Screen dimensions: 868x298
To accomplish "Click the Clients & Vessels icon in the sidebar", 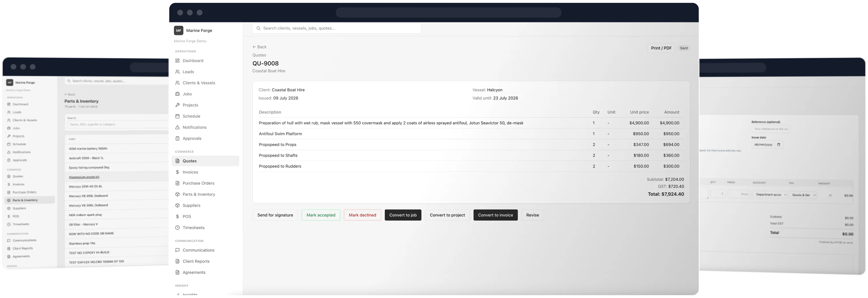I will (177, 83).
